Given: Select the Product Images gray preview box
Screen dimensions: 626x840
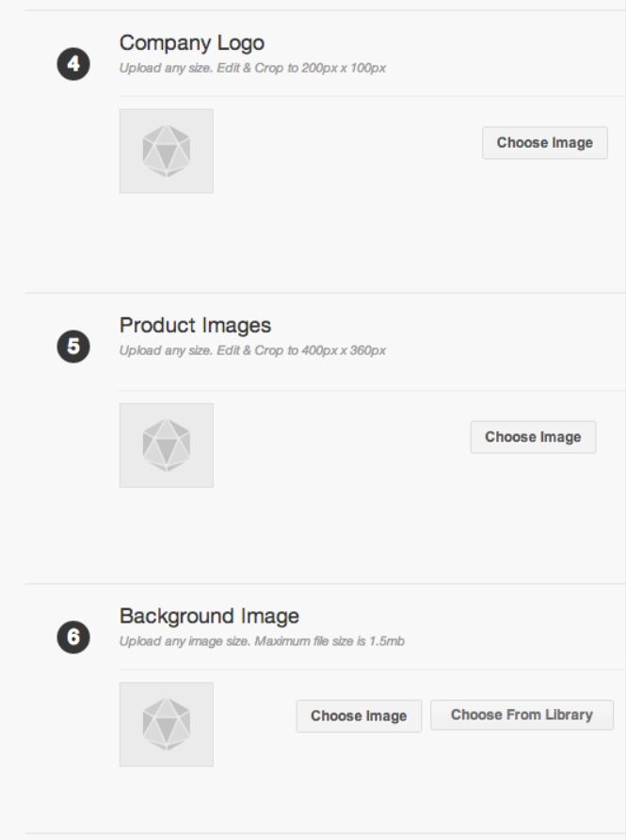Looking at the screenshot, I should click(x=167, y=445).
